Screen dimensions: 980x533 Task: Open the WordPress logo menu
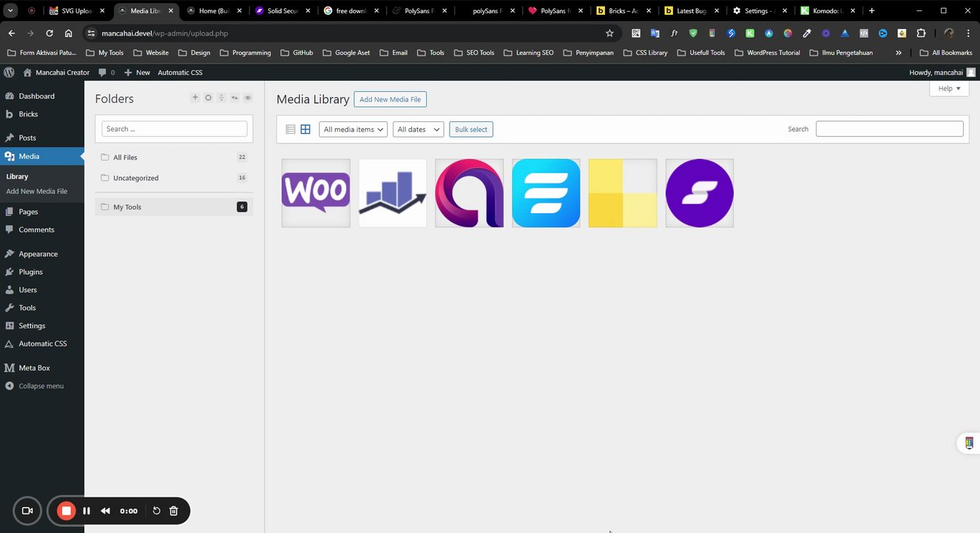(9, 73)
